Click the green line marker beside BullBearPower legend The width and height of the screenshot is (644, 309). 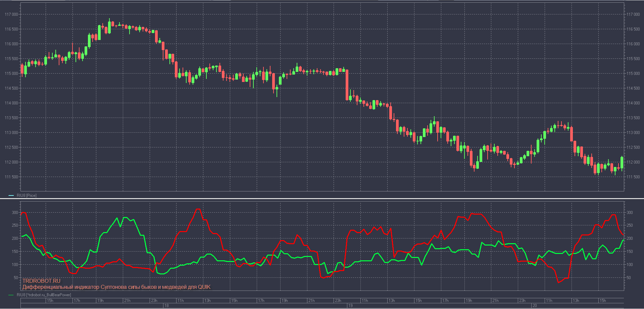pyautogui.click(x=11, y=295)
